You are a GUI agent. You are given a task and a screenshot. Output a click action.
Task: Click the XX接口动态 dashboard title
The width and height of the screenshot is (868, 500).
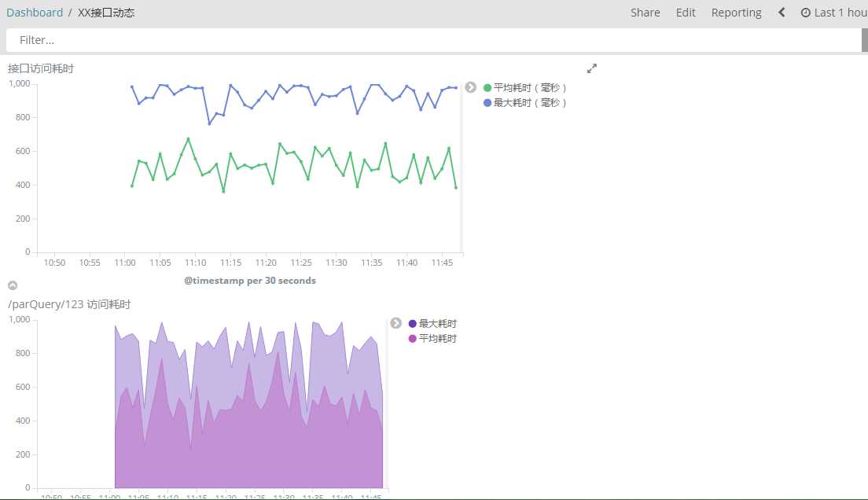click(106, 12)
